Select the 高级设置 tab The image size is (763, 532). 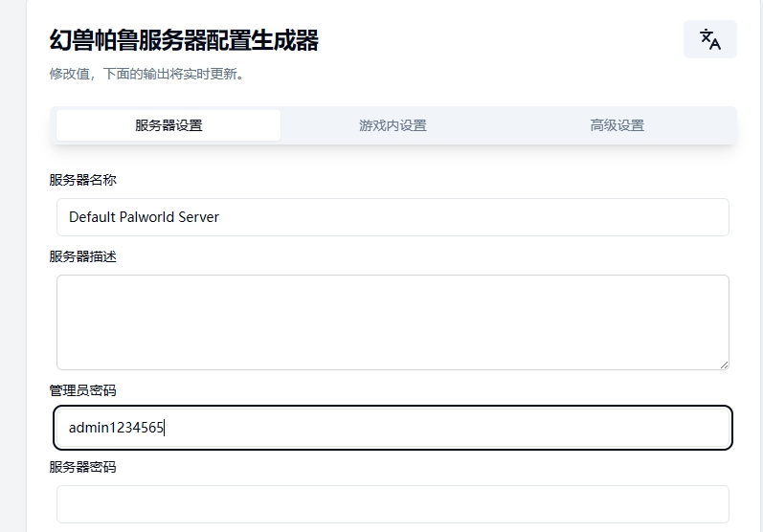pos(617,125)
